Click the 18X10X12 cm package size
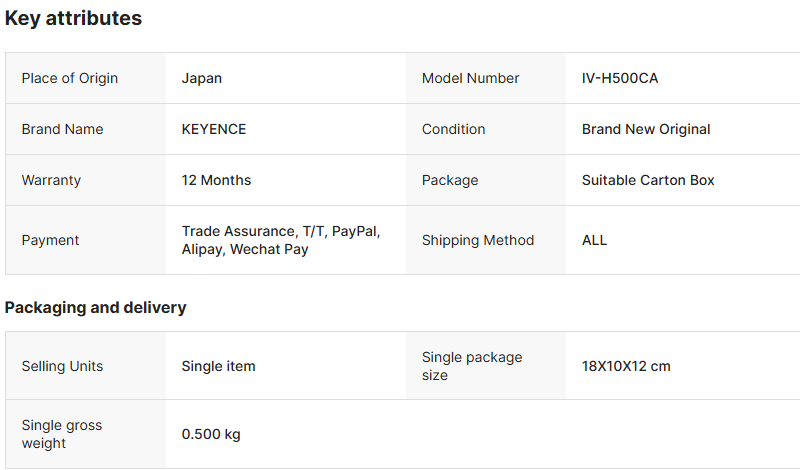The width and height of the screenshot is (800, 470). [626, 366]
